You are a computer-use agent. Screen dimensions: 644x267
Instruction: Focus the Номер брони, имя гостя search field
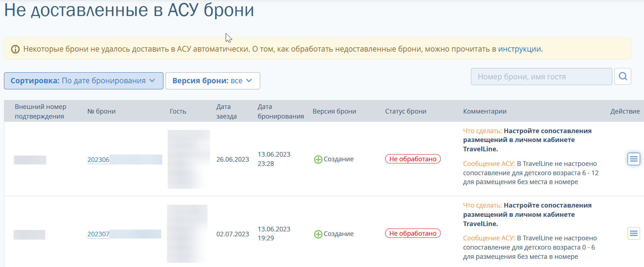(541, 77)
